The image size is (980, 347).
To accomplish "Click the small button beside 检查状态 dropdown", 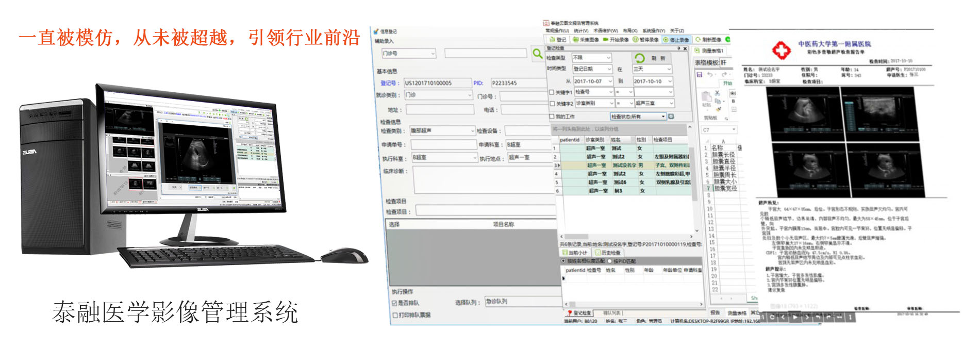I will coord(671,117).
